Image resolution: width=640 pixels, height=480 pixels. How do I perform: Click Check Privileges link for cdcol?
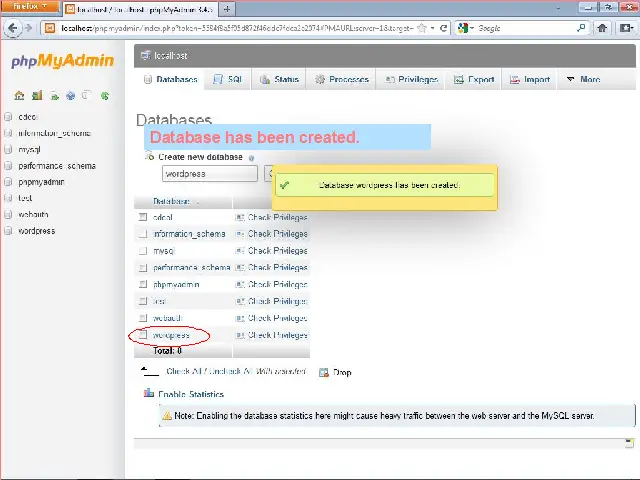(278, 218)
